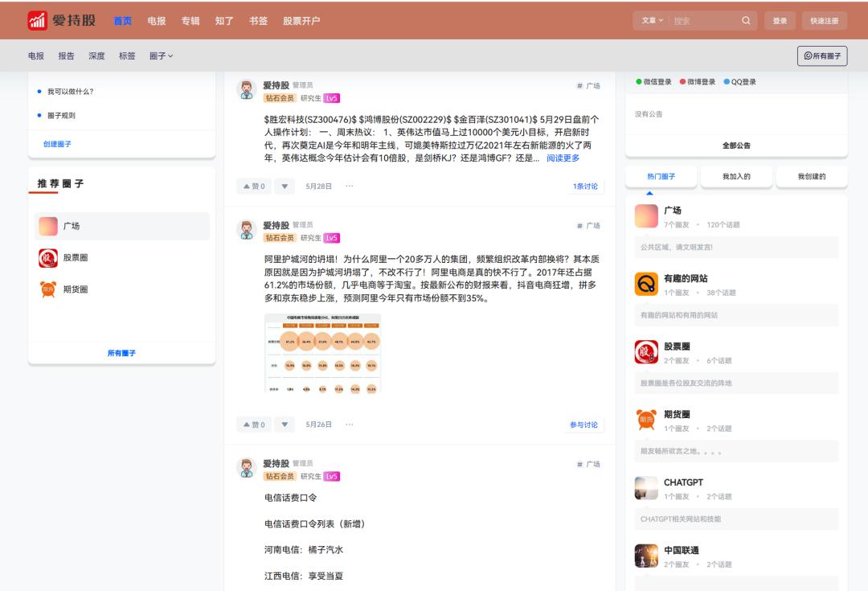
Task: Open 期货圈 icon in hot circles list
Action: [x=646, y=420]
